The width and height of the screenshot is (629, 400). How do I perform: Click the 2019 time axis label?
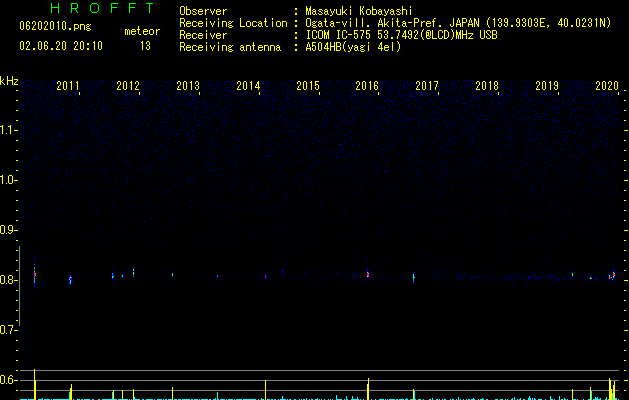(547, 85)
